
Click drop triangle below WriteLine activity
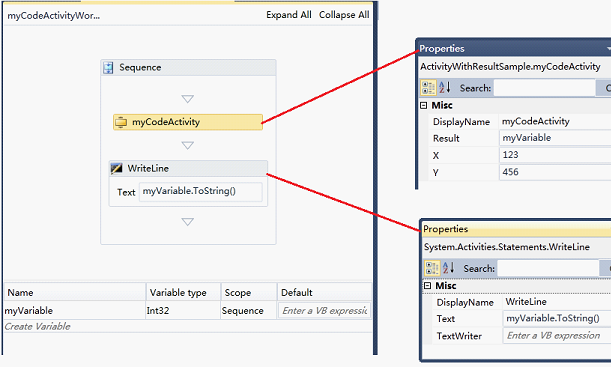coord(187,222)
